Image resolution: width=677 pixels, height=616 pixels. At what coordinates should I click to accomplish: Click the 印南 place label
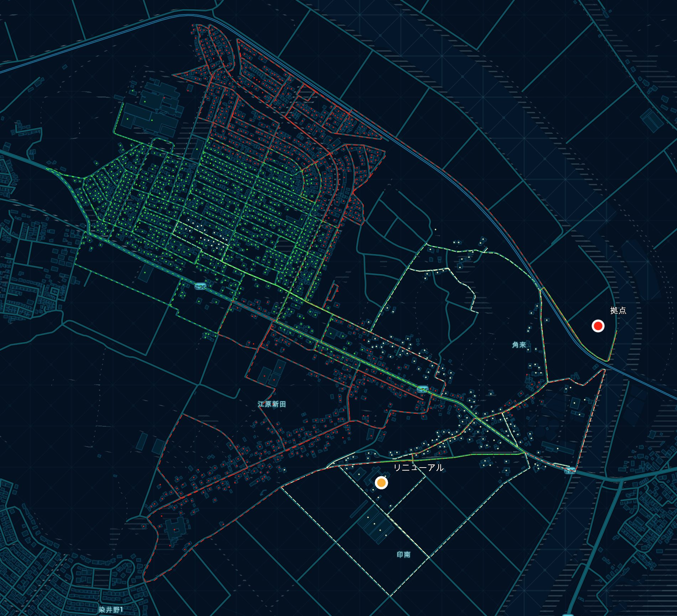[x=403, y=554]
